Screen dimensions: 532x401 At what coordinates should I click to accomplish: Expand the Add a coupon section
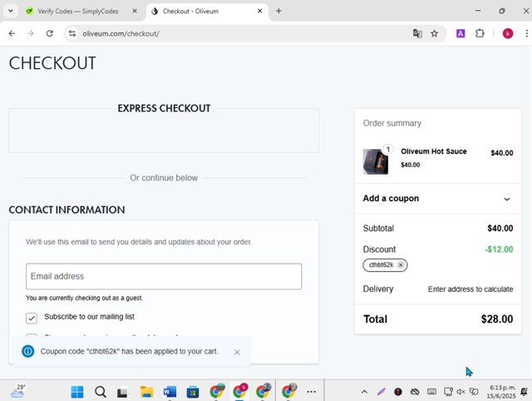tap(438, 199)
